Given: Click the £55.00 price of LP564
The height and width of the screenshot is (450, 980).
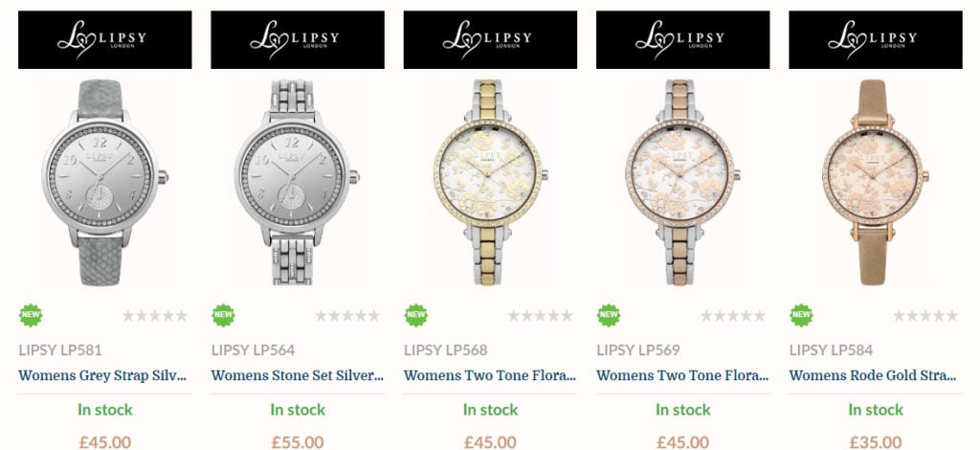Looking at the screenshot, I should coord(298,442).
